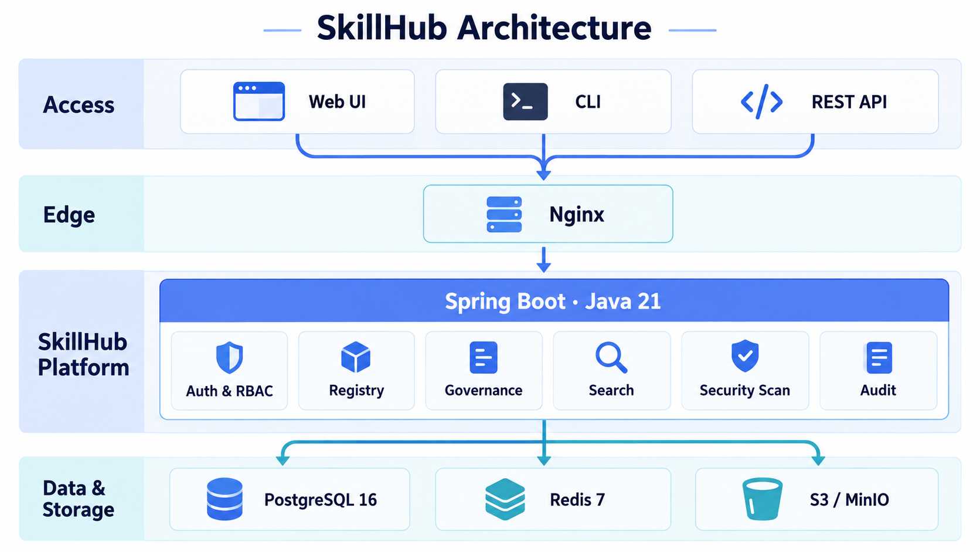This screenshot has width=980, height=552.
Task: Click the S3 / MinIO bucket icon
Action: tap(763, 499)
